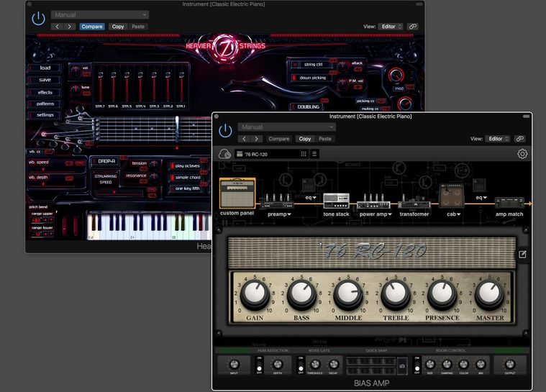Toggle Room Control on/off switch
546x392 pixels.
(417, 365)
